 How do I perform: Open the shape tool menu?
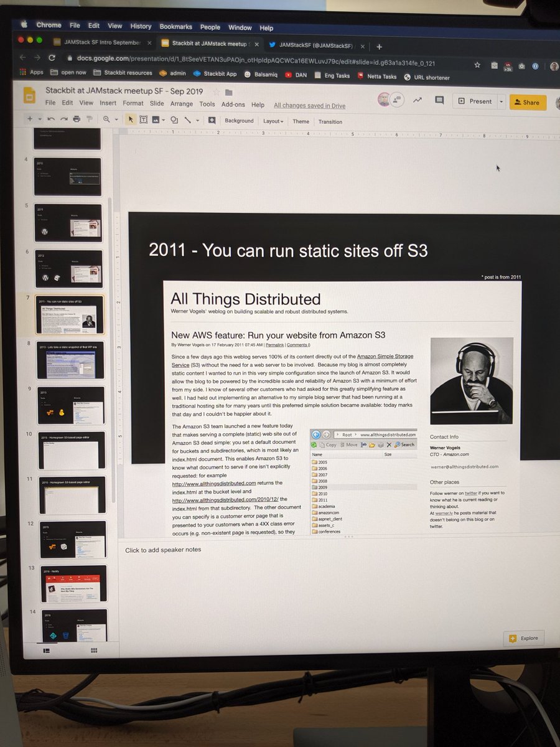174,120
